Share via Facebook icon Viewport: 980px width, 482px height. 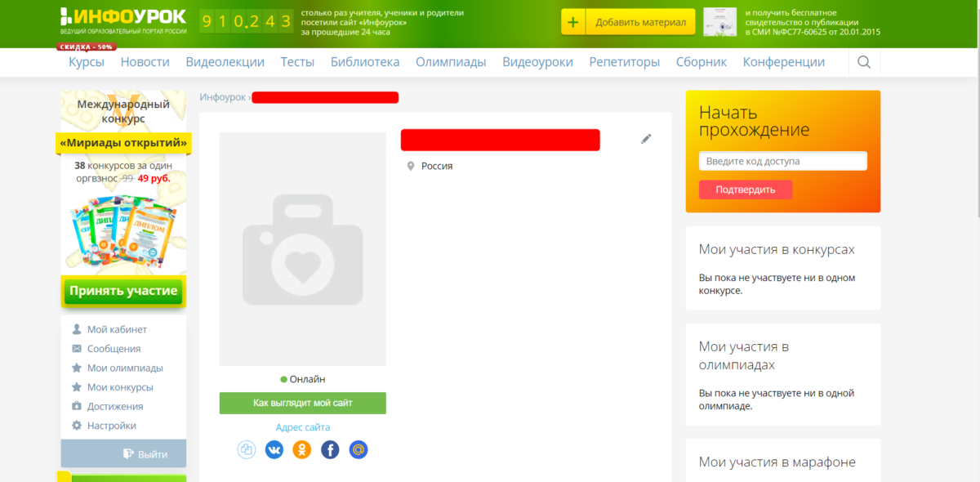point(330,449)
